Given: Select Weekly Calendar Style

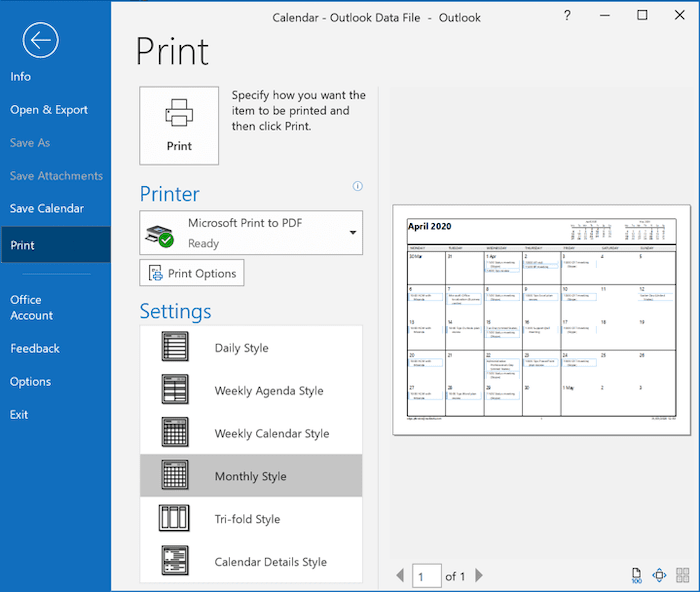Looking at the screenshot, I should (x=251, y=433).
